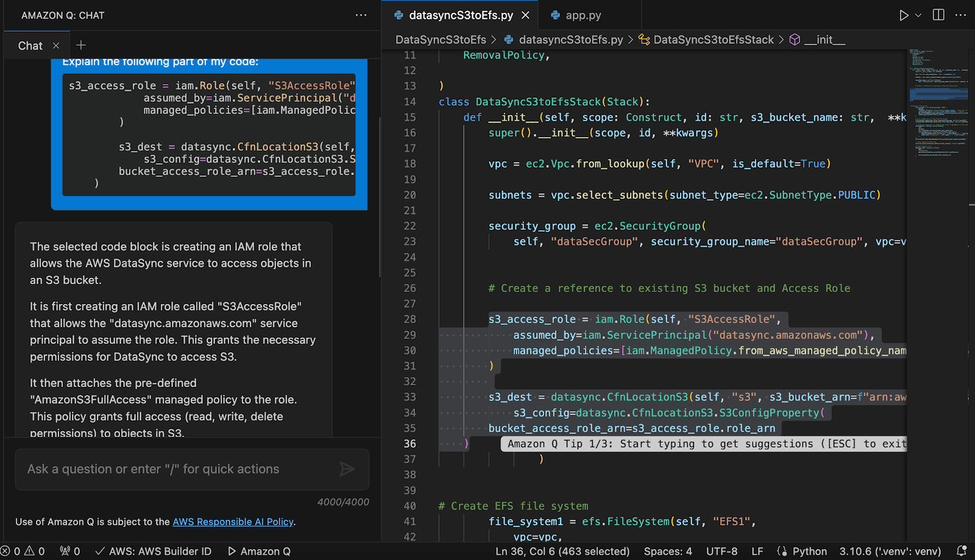This screenshot has height=560, width=975.
Task: Open editor more actions ellipsis menu
Action: pos(960,15)
